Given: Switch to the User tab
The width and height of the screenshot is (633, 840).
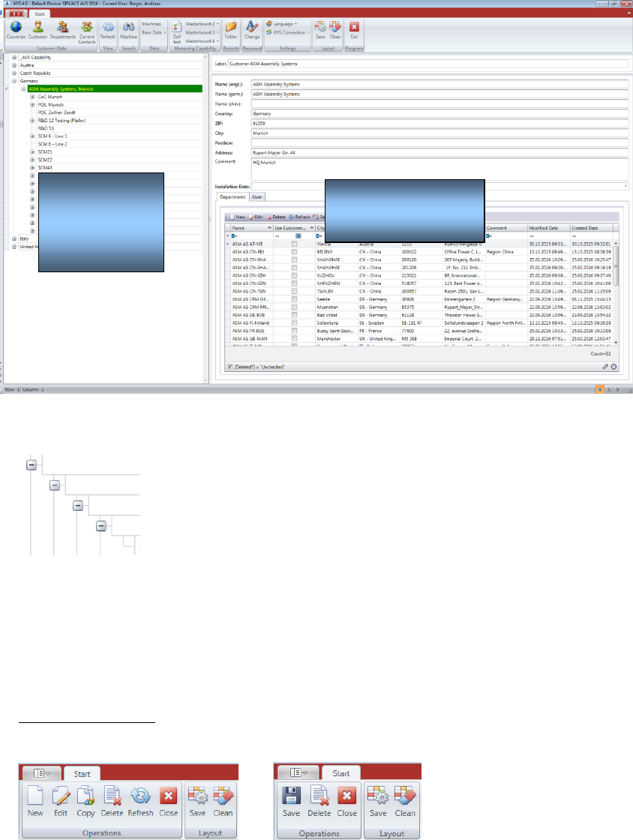Looking at the screenshot, I should click(257, 197).
